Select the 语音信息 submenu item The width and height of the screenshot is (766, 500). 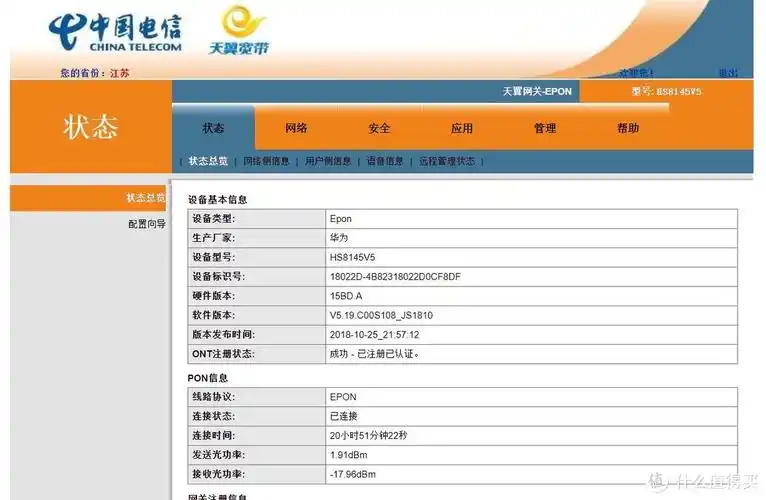(x=385, y=161)
